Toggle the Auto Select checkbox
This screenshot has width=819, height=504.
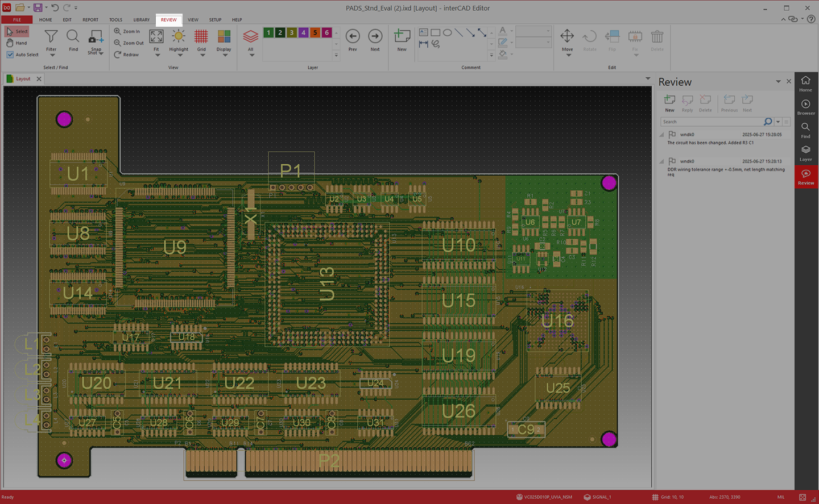(10, 55)
